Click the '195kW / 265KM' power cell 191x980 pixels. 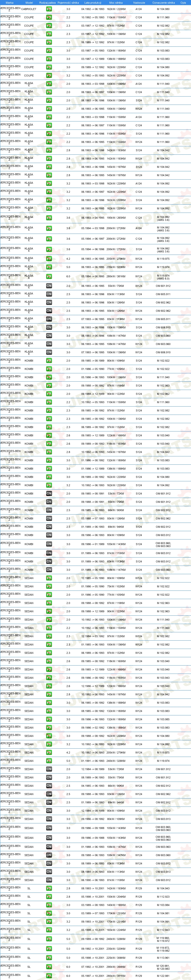click(x=116, y=218)
